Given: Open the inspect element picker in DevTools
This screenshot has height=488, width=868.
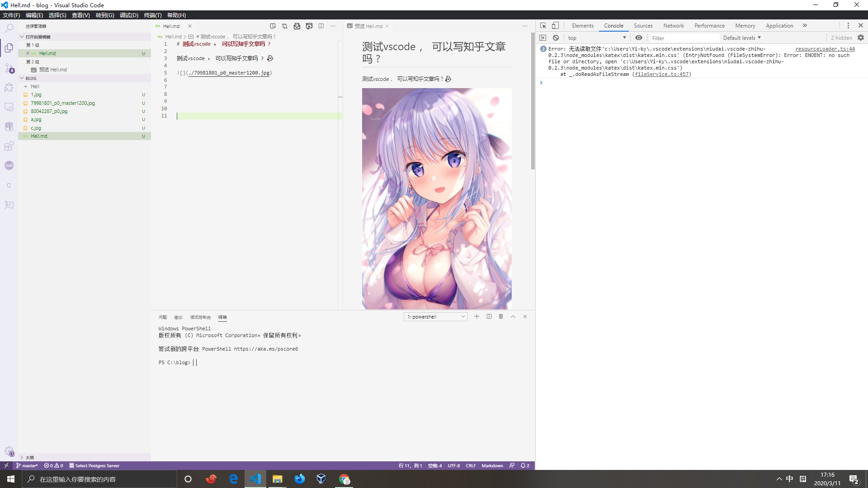Looking at the screenshot, I should pos(543,25).
